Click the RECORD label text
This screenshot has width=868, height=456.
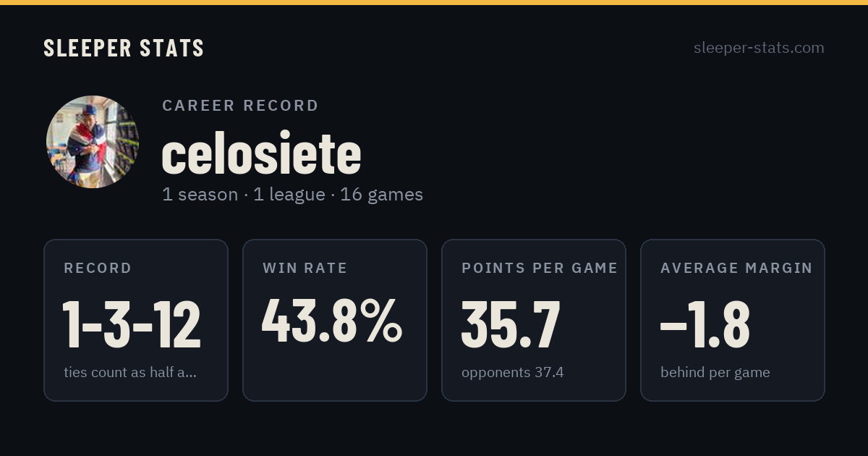tap(98, 269)
